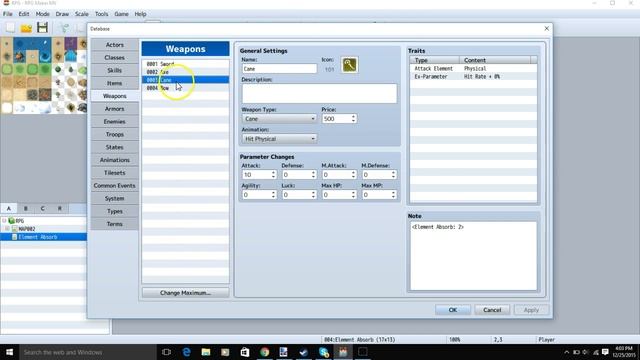This screenshot has height=360, width=640.
Task: Switch to the States database tab
Action: pos(115,147)
